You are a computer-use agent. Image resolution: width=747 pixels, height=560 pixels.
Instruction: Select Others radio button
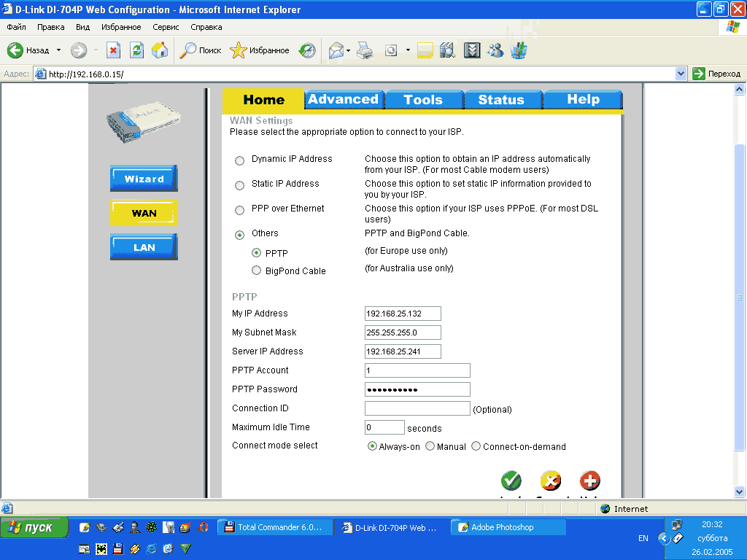tap(239, 235)
